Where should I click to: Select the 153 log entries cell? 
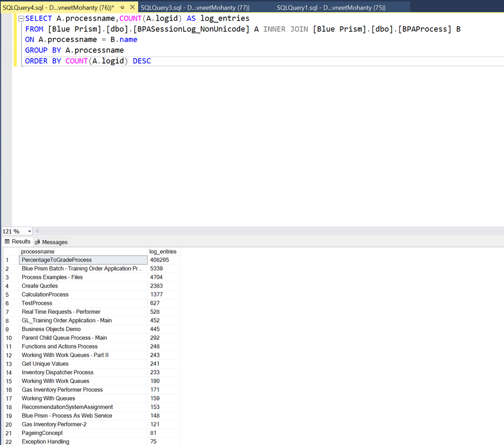point(163,407)
